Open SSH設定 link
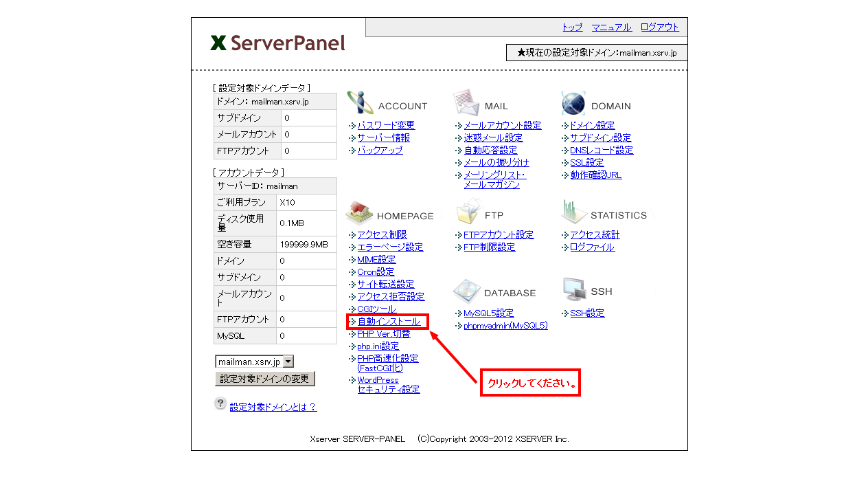868x477 pixels. [x=587, y=313]
